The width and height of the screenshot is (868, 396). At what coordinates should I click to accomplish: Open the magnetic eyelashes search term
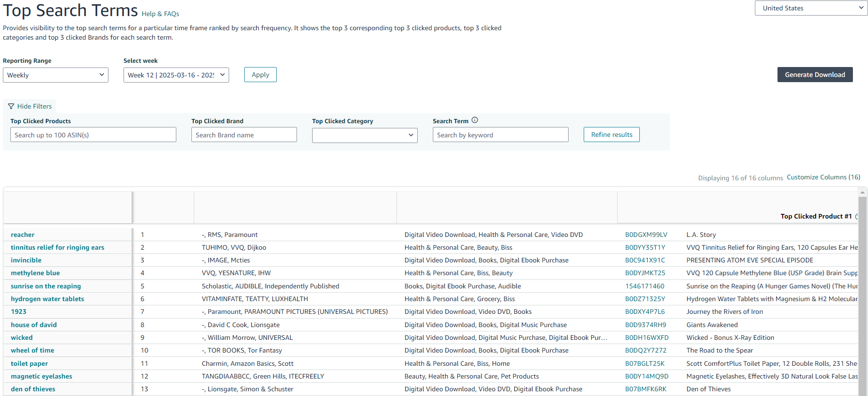click(41, 376)
